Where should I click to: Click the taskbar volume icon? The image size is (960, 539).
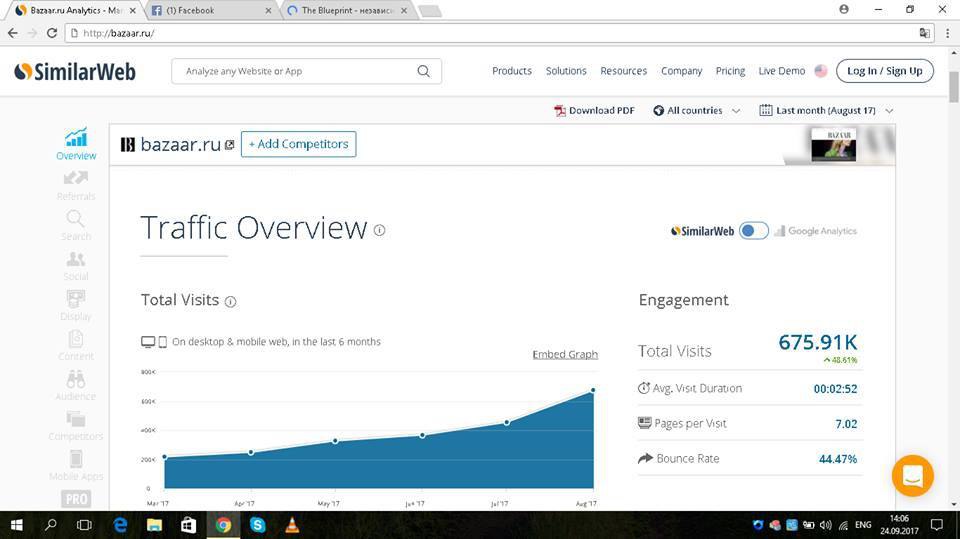[x=825, y=525]
